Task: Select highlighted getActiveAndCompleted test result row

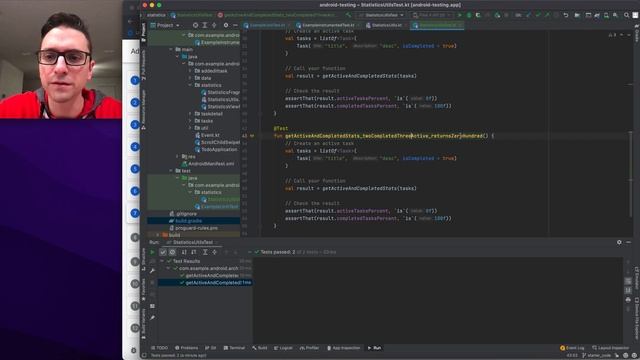Action: 205,282
